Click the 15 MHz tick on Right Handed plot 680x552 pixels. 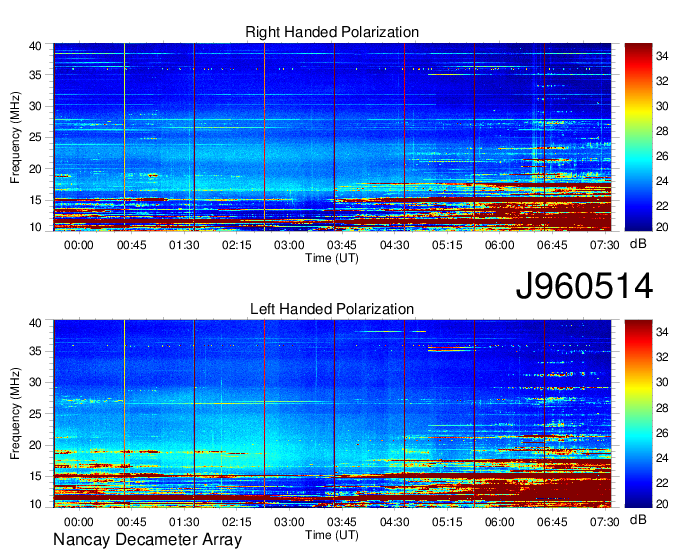pos(35,200)
